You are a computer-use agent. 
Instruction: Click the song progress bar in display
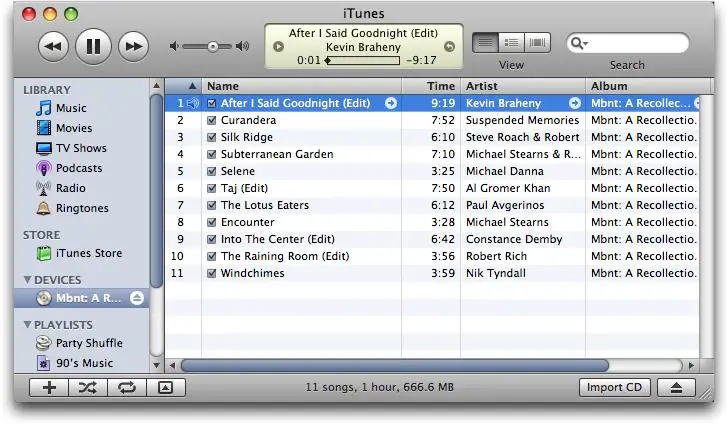(x=363, y=60)
